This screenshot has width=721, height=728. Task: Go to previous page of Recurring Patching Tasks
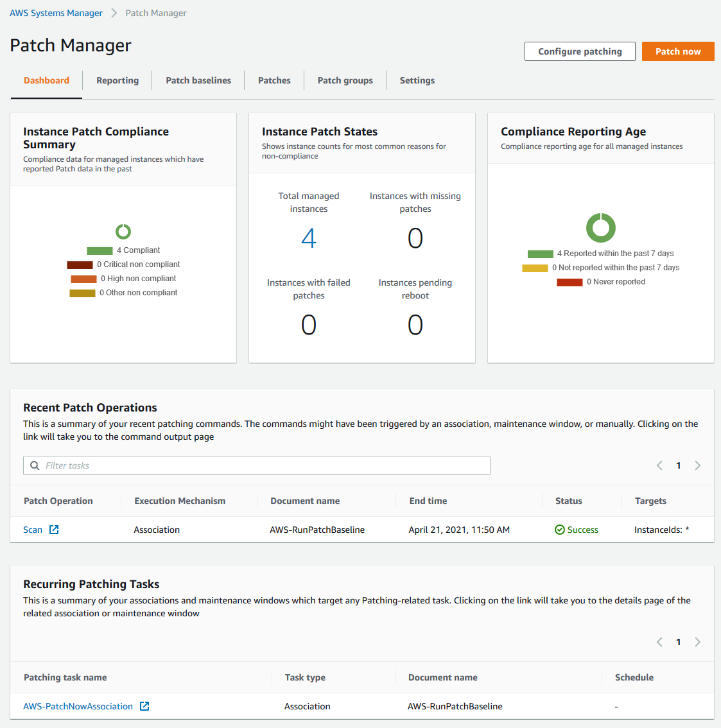coord(659,642)
